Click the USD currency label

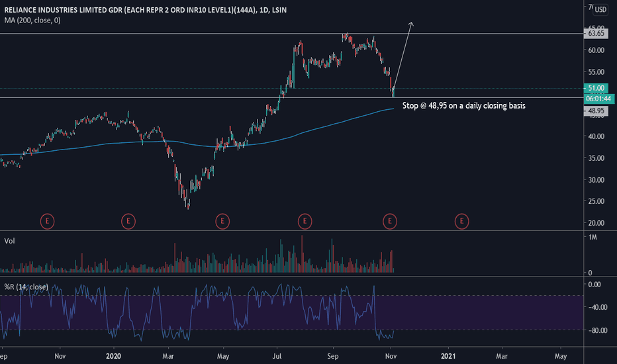[x=600, y=9]
